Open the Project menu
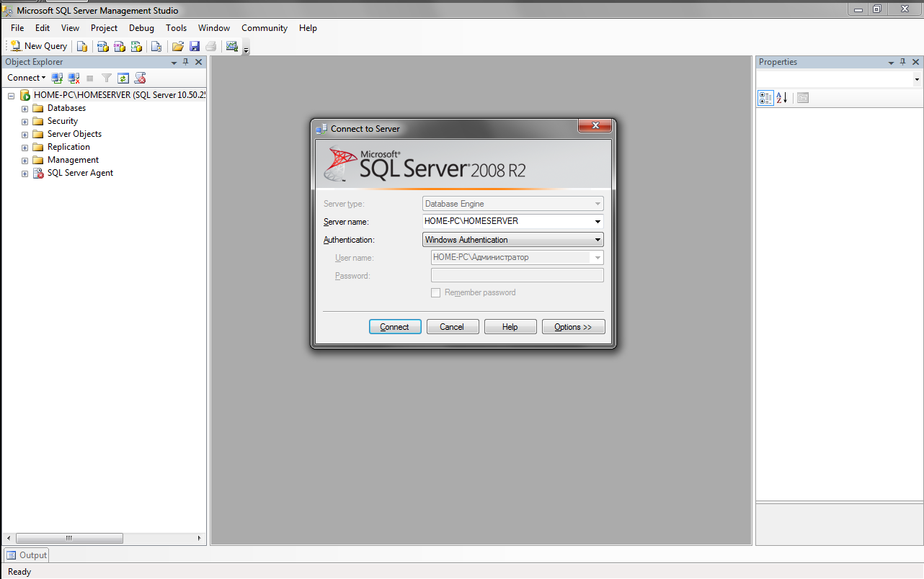Image resolution: width=924 pixels, height=579 pixels. [104, 28]
